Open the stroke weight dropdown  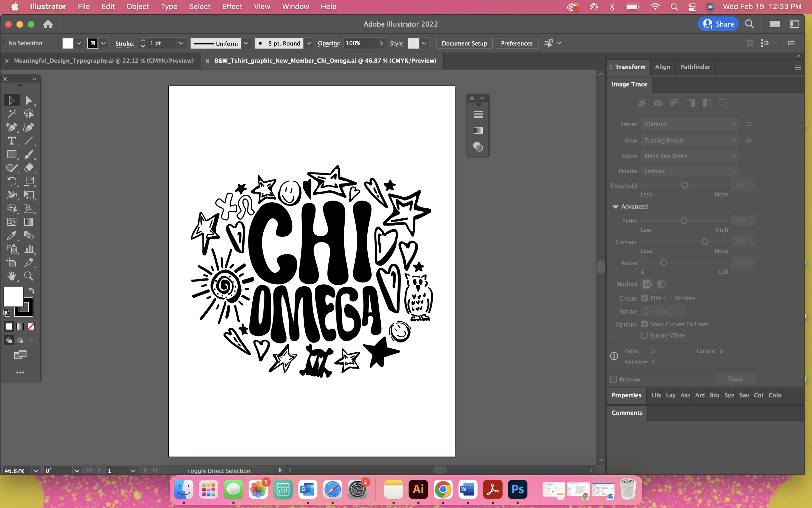coord(181,43)
